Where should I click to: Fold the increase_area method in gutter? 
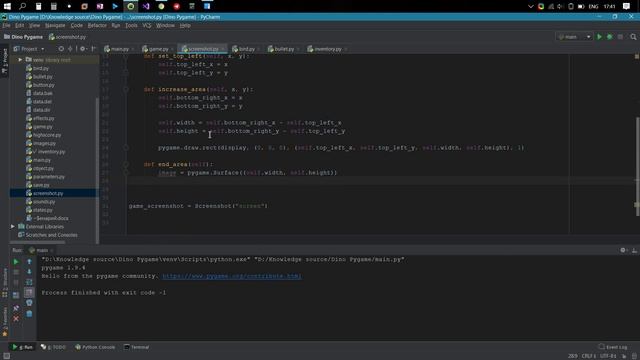click(x=126, y=89)
